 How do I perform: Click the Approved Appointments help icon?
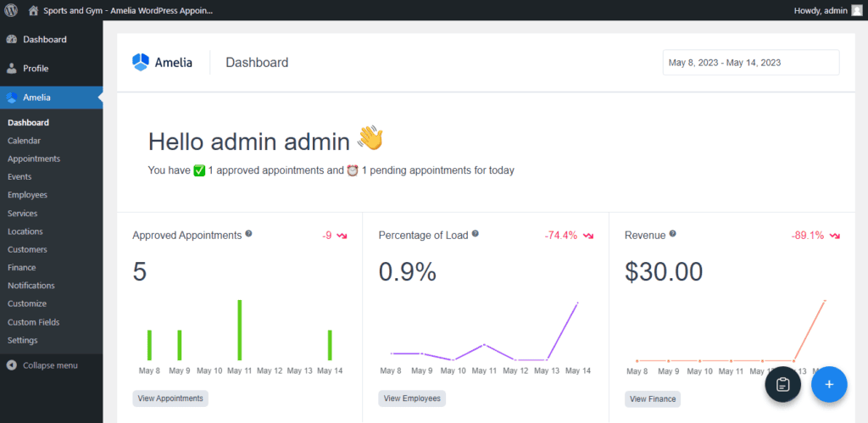[248, 234]
